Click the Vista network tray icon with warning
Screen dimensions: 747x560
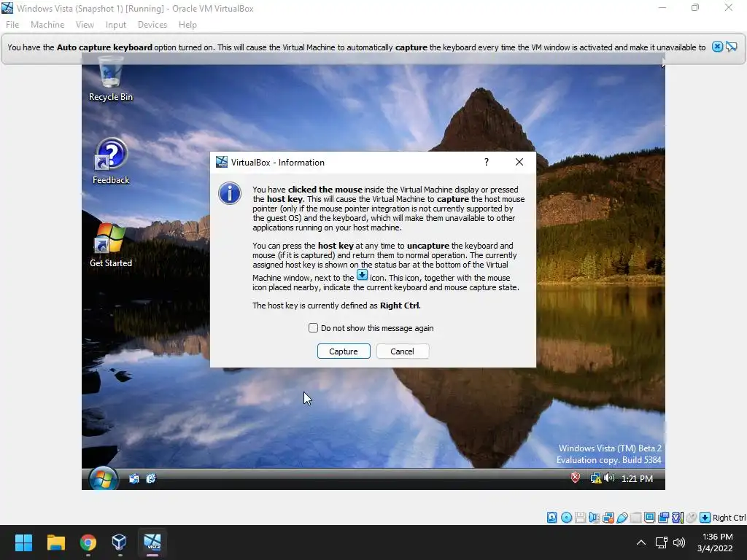595,478
